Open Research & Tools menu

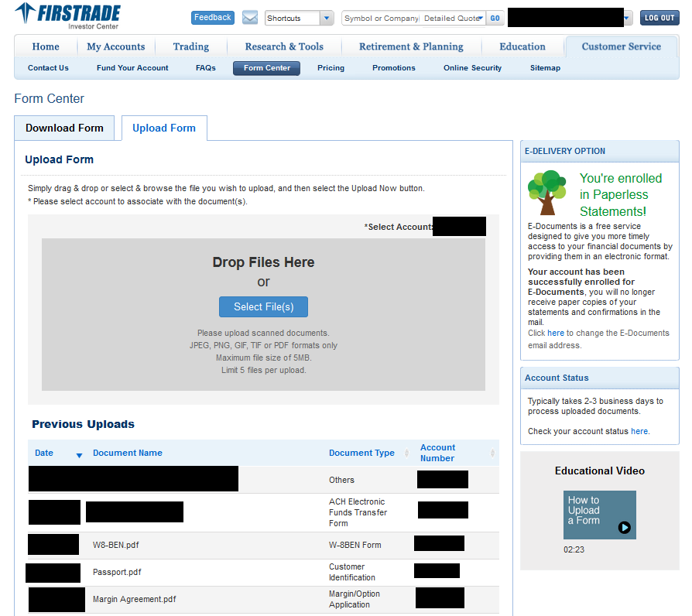(284, 46)
